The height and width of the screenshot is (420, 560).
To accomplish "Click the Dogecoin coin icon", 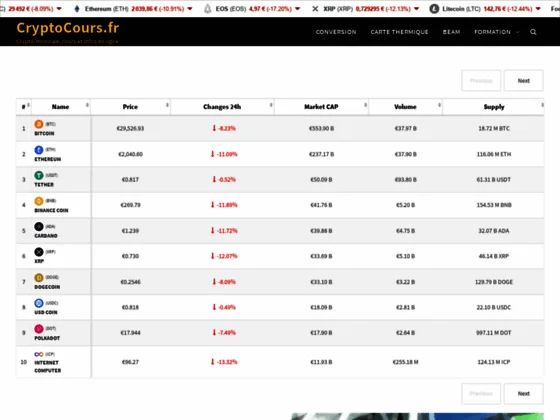I will pos(39,278).
